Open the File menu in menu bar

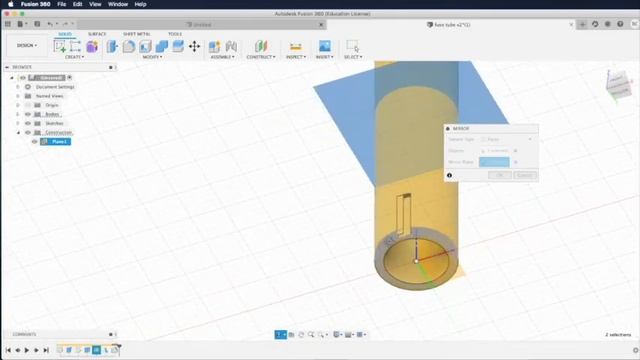coord(62,4)
